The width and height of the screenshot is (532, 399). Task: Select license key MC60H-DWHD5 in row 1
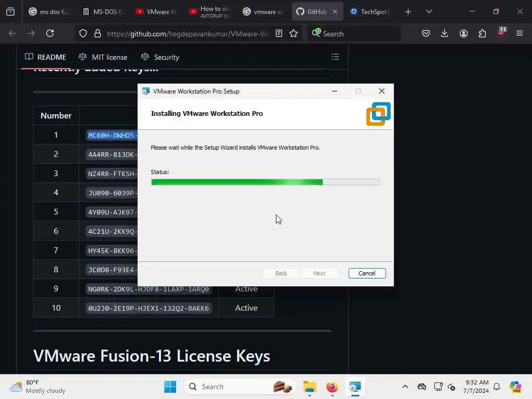tap(112, 136)
